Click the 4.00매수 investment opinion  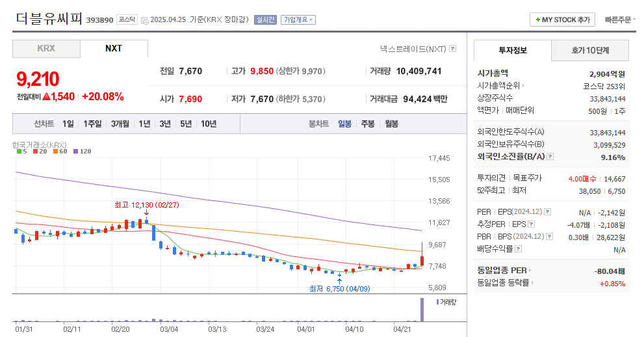click(582, 179)
